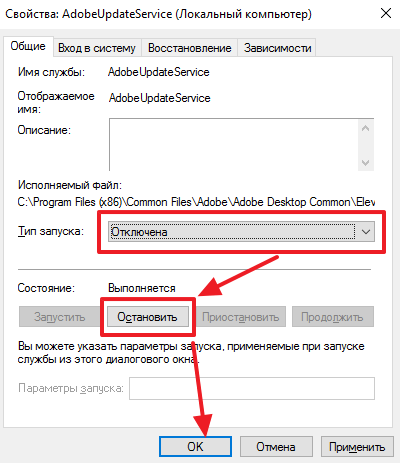Confirm with the OK button
Image resolution: width=400 pixels, height=463 pixels.
coord(195,446)
